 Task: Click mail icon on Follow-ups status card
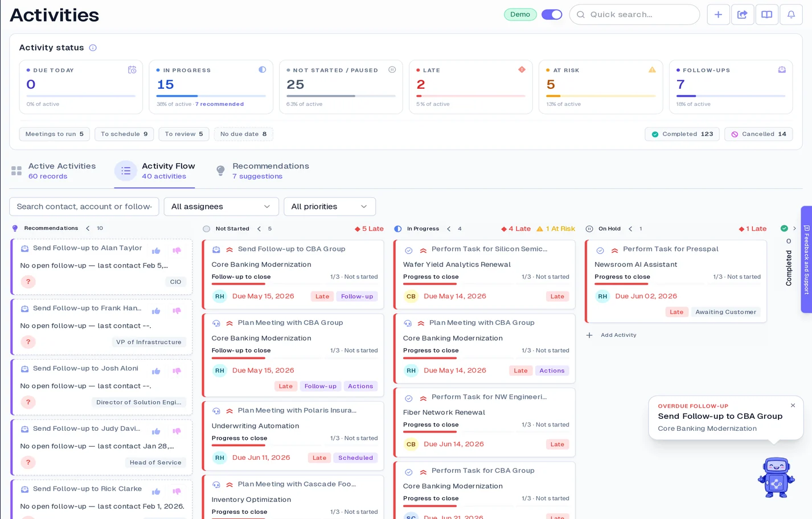pos(782,70)
